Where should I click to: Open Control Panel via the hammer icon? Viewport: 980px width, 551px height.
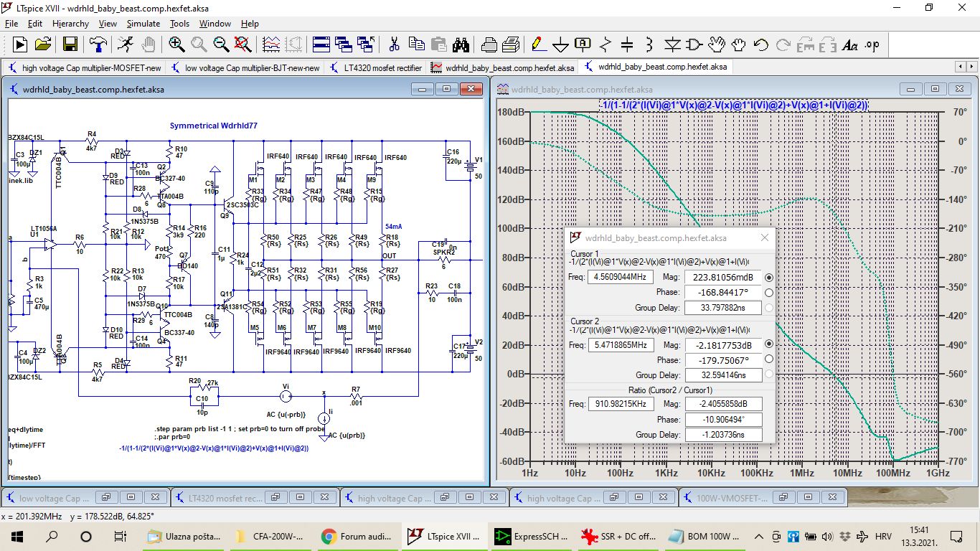click(98, 44)
